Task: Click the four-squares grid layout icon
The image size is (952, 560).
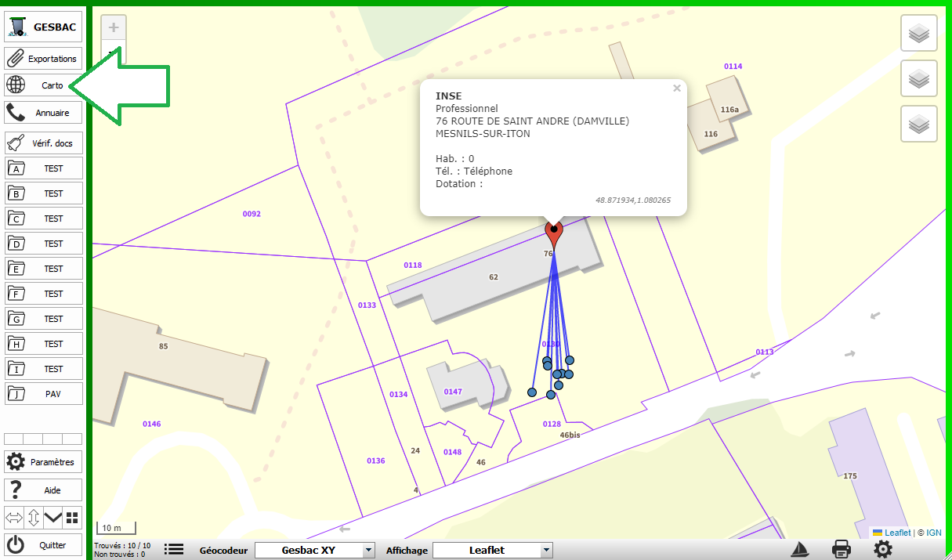Action: click(x=72, y=517)
